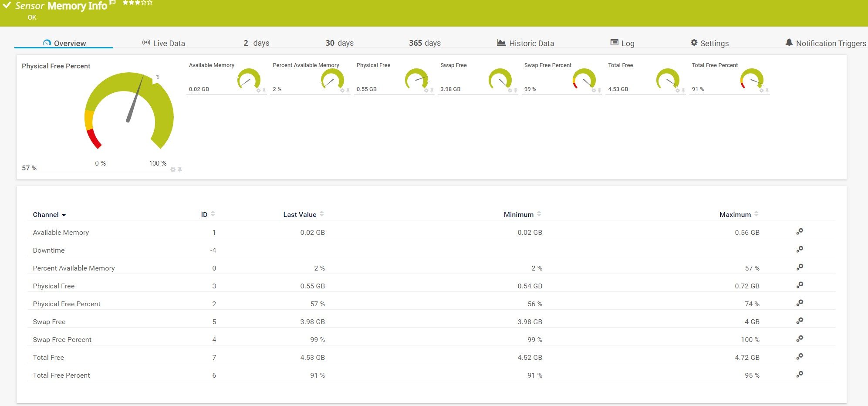Click the Live Data signal icon
Screen dimensions: 868x406
tap(146, 42)
